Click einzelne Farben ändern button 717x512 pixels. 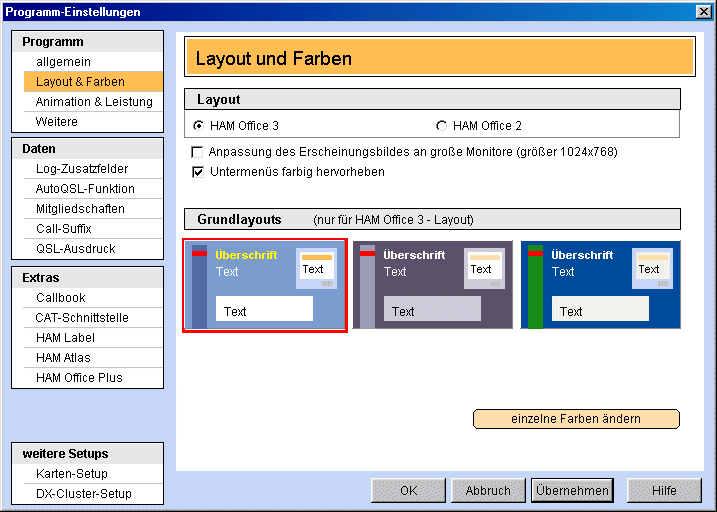576,419
